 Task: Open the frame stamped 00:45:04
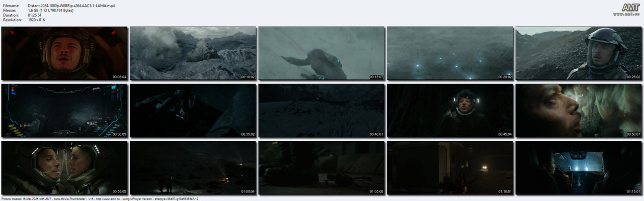pyautogui.click(x=450, y=111)
